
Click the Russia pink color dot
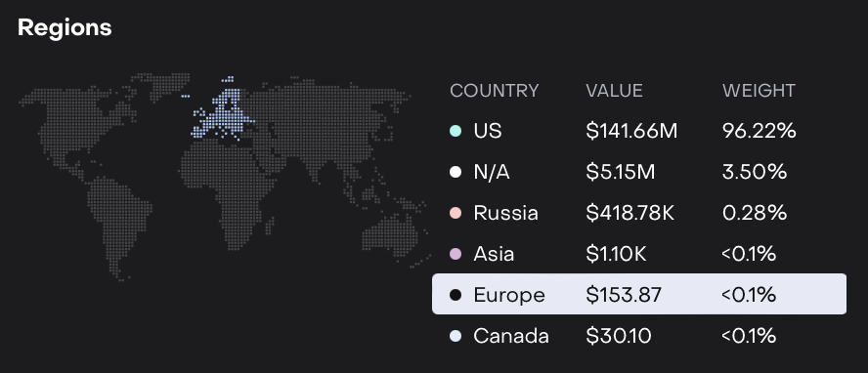456,213
